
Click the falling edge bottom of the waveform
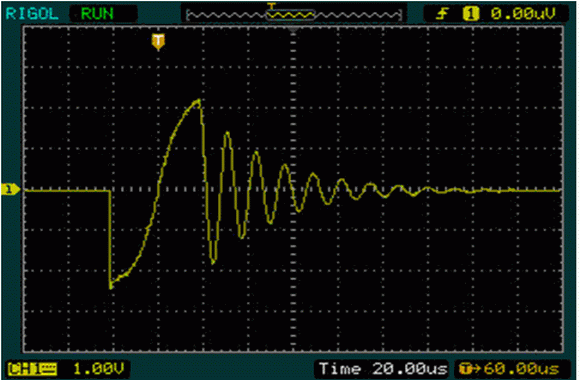(x=111, y=286)
